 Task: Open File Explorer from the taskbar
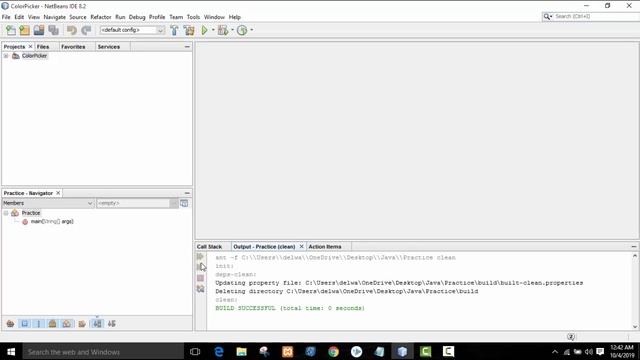(242, 351)
